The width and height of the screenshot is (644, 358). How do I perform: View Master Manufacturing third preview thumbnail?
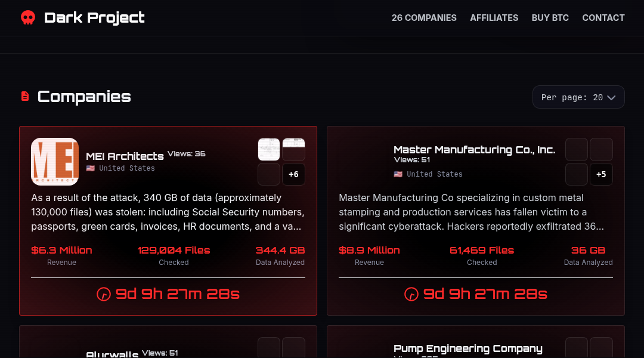(x=577, y=174)
